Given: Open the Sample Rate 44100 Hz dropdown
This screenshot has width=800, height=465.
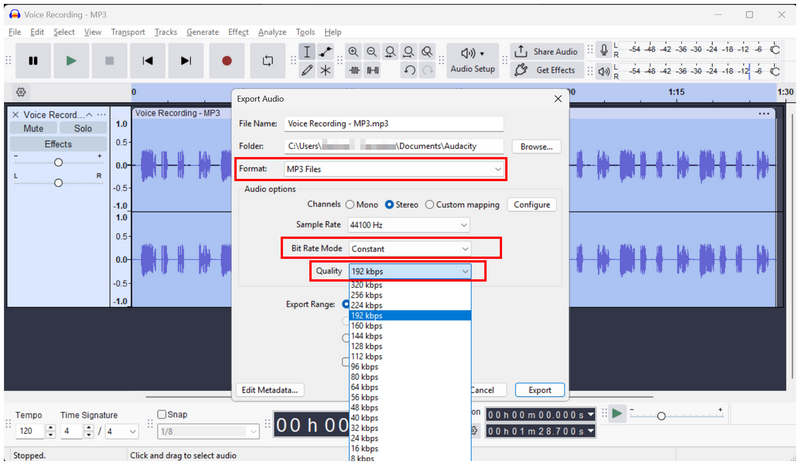Looking at the screenshot, I should point(408,225).
